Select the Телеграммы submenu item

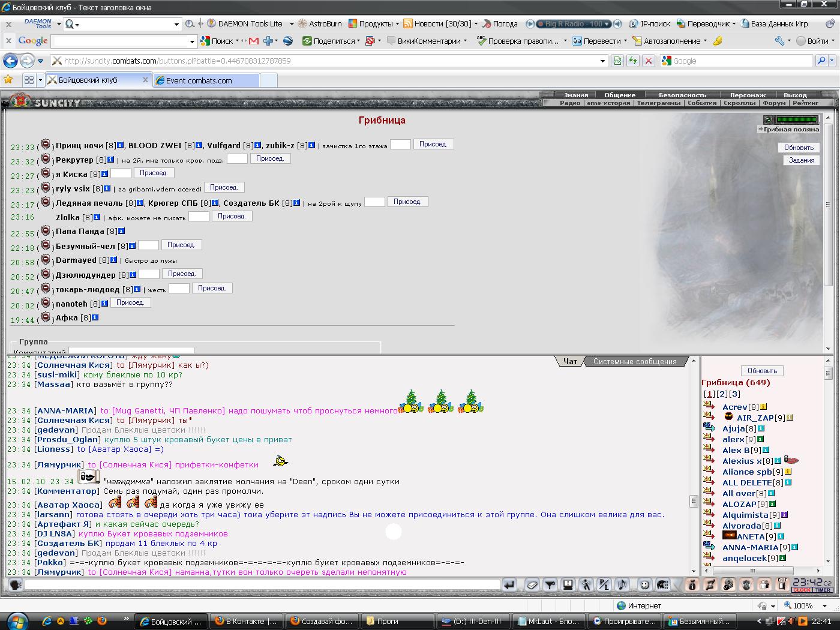click(x=658, y=103)
